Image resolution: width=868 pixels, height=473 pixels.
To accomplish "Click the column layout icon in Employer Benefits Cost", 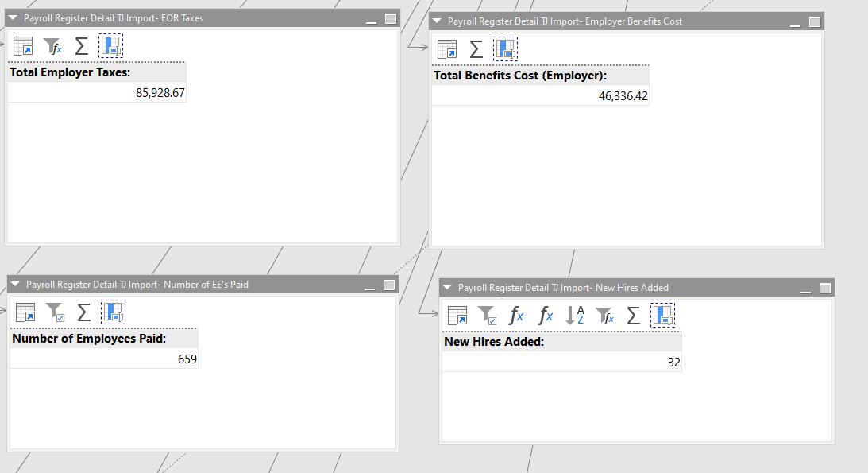I will coord(505,49).
